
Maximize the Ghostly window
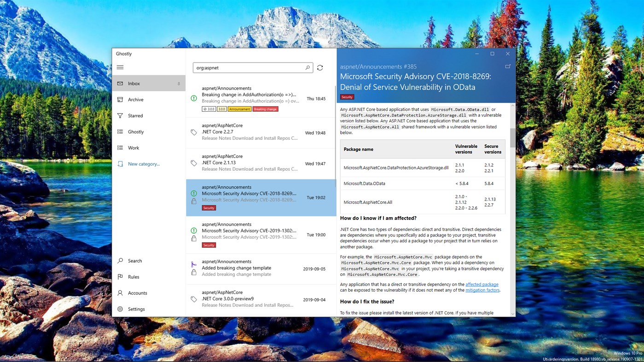point(492,54)
